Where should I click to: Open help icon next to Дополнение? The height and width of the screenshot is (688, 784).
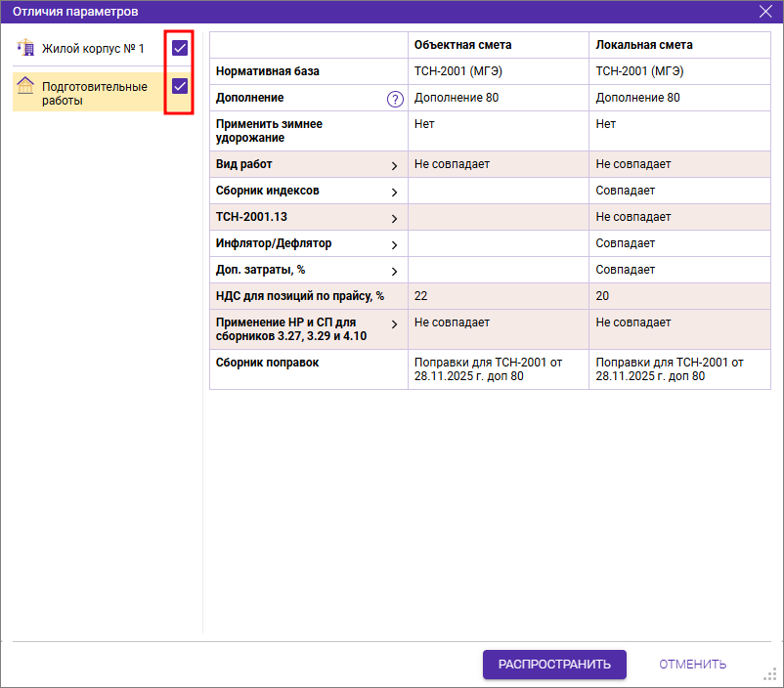(395, 99)
